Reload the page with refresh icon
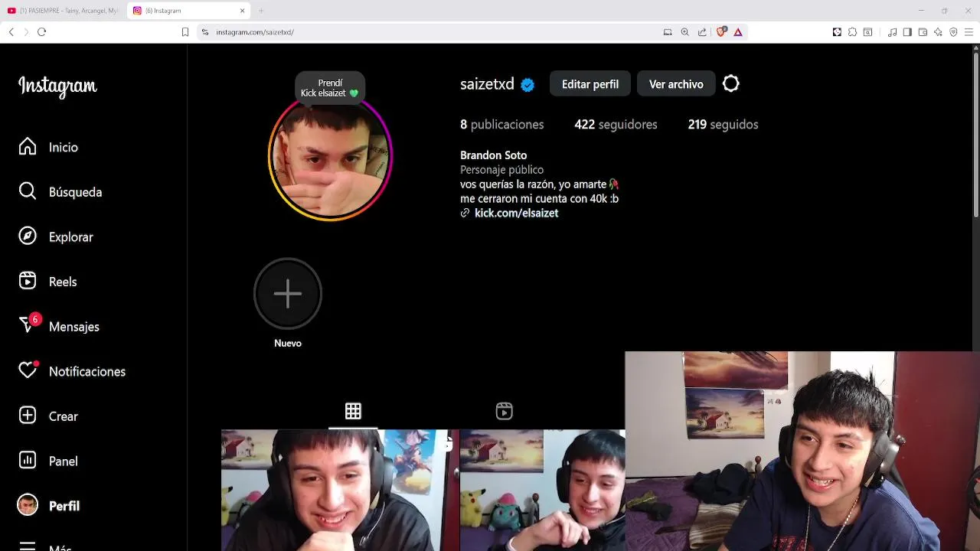Screen dimensions: 980x551 [x=42, y=32]
